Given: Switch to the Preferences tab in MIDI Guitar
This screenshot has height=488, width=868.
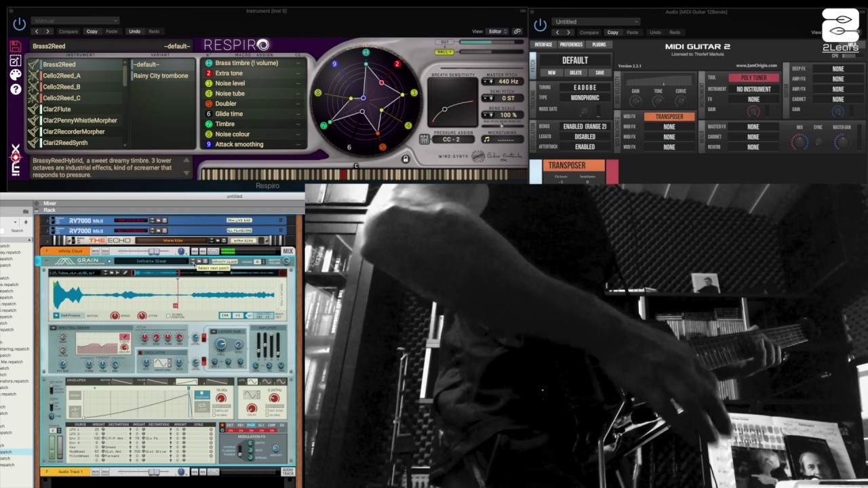Looking at the screenshot, I should tap(571, 45).
